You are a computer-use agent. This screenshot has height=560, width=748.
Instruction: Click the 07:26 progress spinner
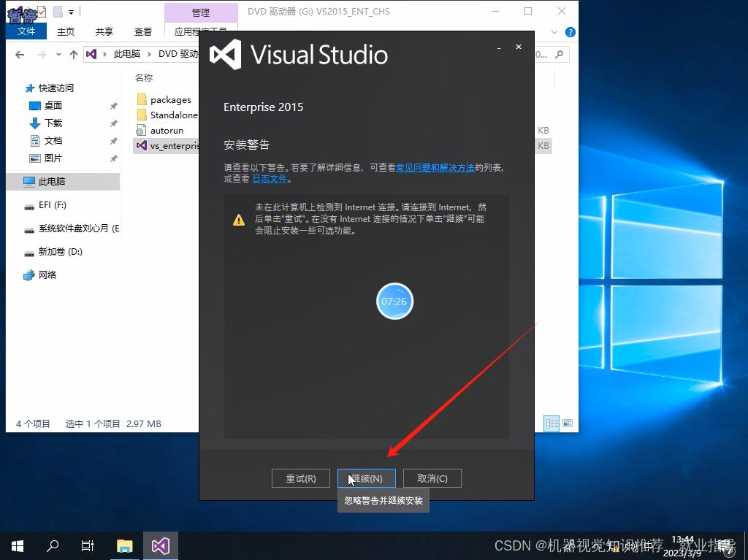(x=394, y=301)
